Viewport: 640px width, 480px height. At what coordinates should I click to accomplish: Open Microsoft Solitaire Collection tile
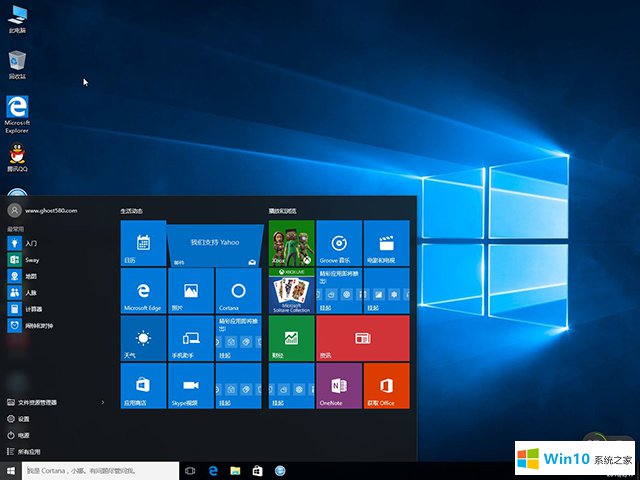point(291,291)
